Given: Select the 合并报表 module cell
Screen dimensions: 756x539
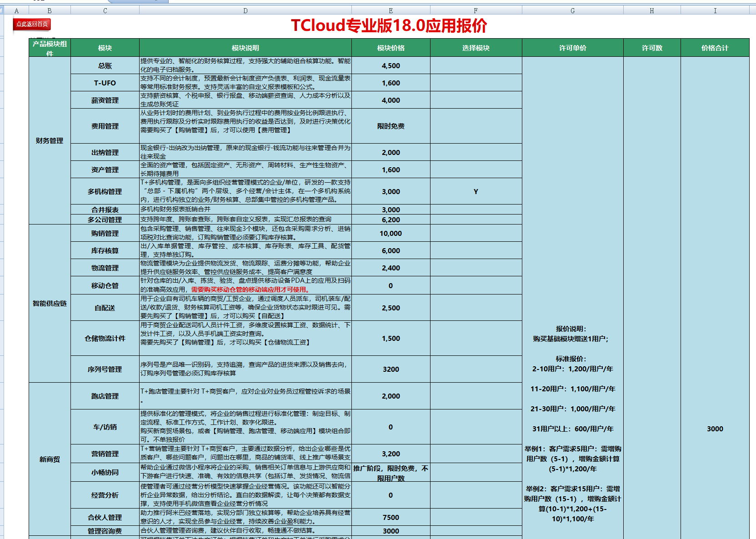Looking at the screenshot, I should (105, 210).
